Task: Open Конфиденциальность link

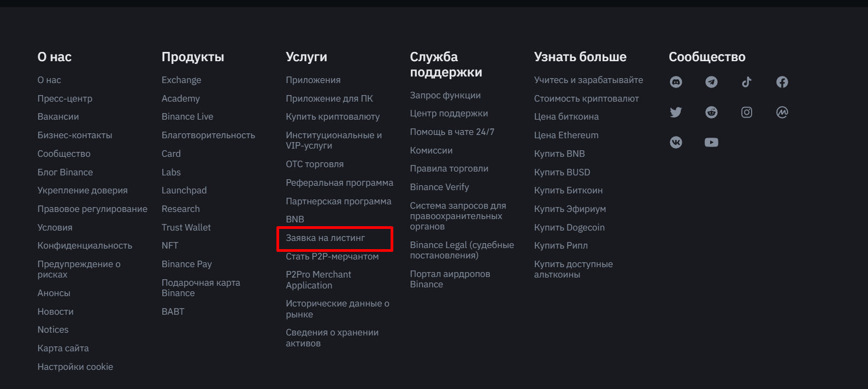Action: coord(85,245)
